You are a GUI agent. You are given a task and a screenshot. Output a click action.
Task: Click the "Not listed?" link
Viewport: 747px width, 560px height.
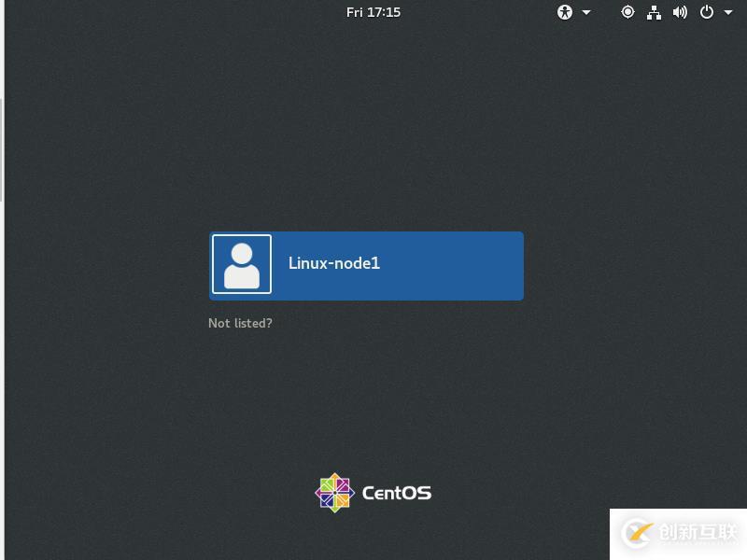tap(240, 323)
